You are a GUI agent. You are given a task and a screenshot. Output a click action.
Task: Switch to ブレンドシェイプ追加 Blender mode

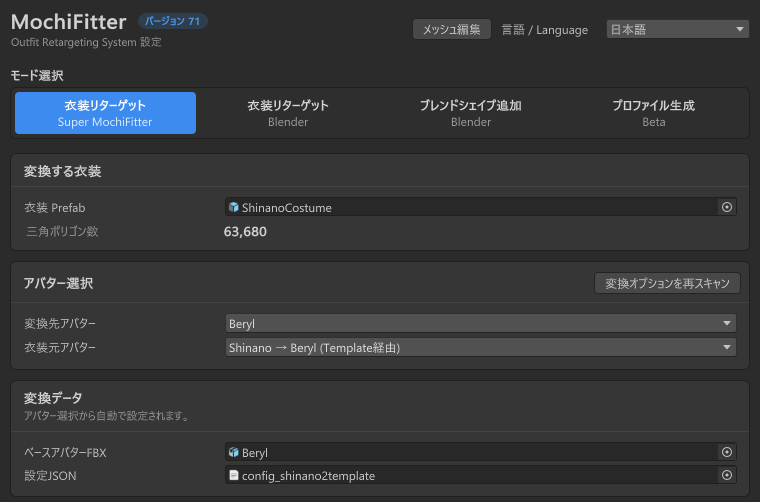click(471, 113)
